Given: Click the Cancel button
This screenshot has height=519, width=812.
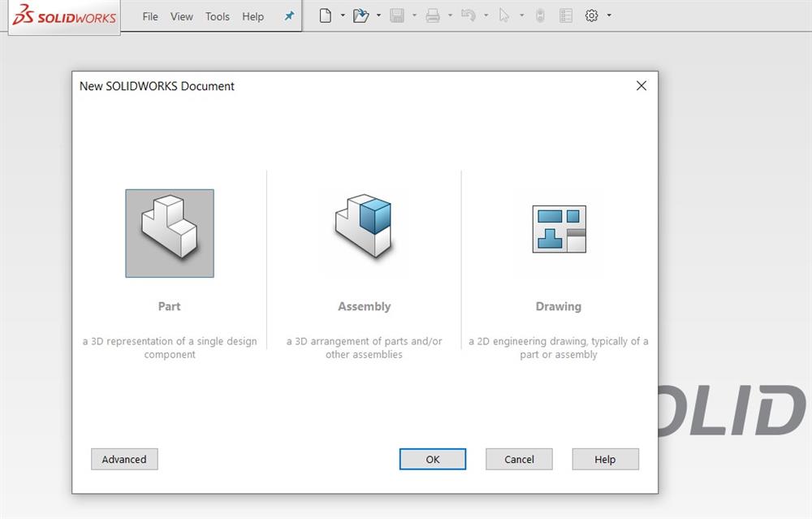Looking at the screenshot, I should coord(519,460).
